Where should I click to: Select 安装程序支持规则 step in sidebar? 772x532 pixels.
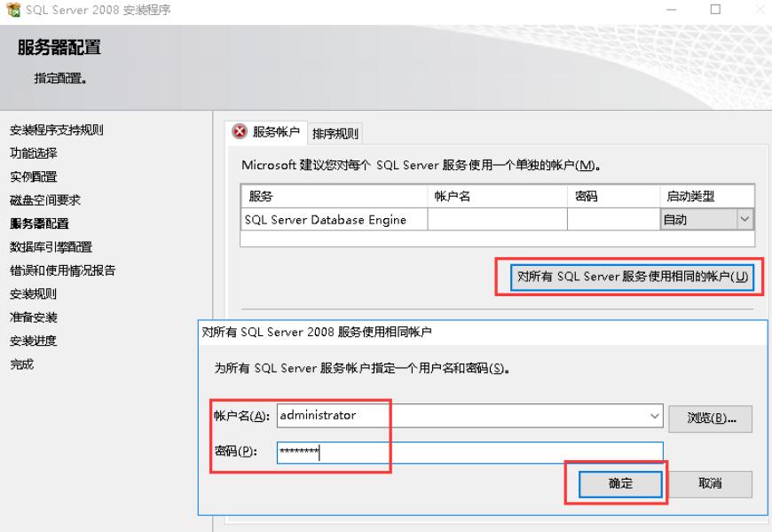tap(57, 130)
